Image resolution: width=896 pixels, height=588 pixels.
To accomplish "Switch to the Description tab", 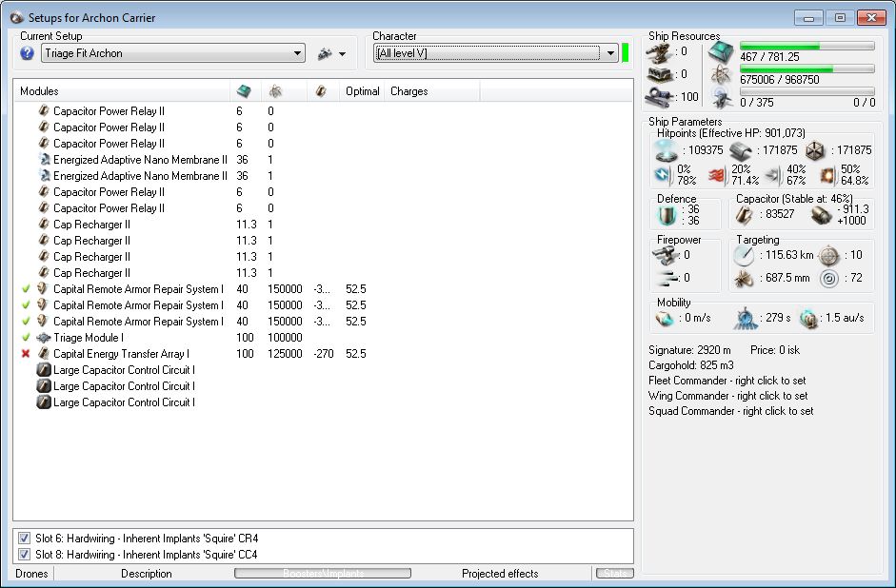I will pos(147,573).
